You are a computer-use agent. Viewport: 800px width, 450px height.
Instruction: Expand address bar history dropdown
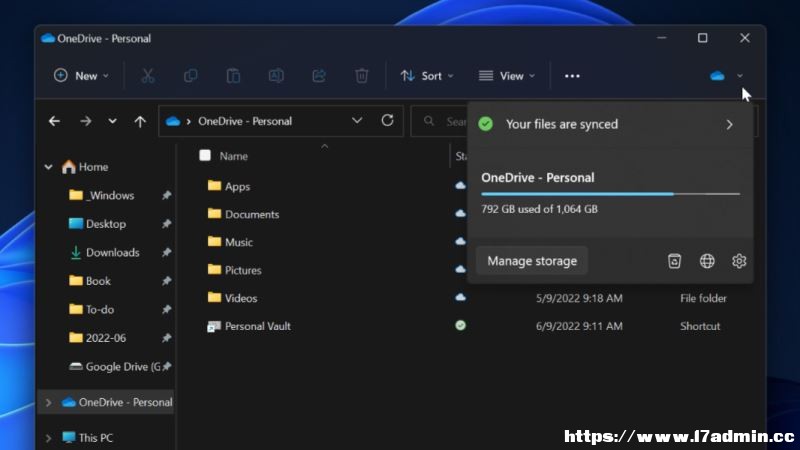coord(357,121)
